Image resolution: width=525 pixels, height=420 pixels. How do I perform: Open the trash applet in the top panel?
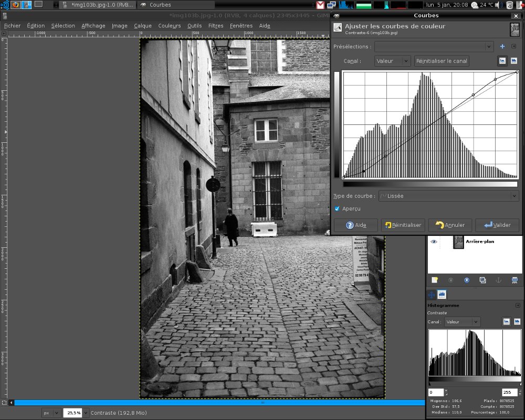509,5
